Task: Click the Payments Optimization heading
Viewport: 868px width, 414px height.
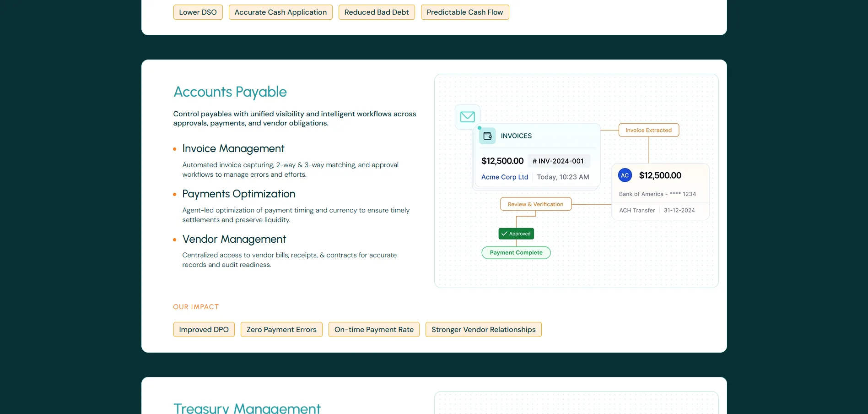Action: pos(239,194)
